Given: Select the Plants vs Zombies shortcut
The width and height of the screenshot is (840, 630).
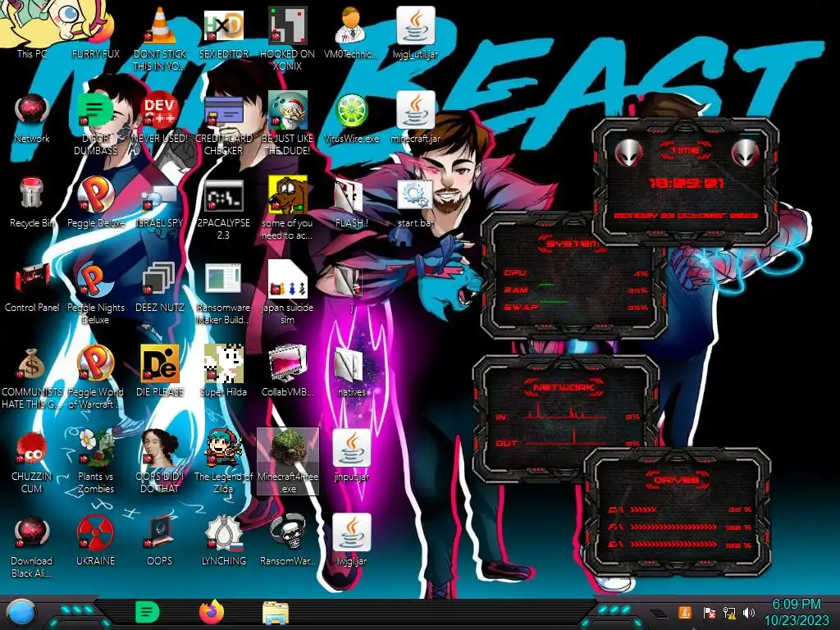Looking at the screenshot, I should 95,462.
